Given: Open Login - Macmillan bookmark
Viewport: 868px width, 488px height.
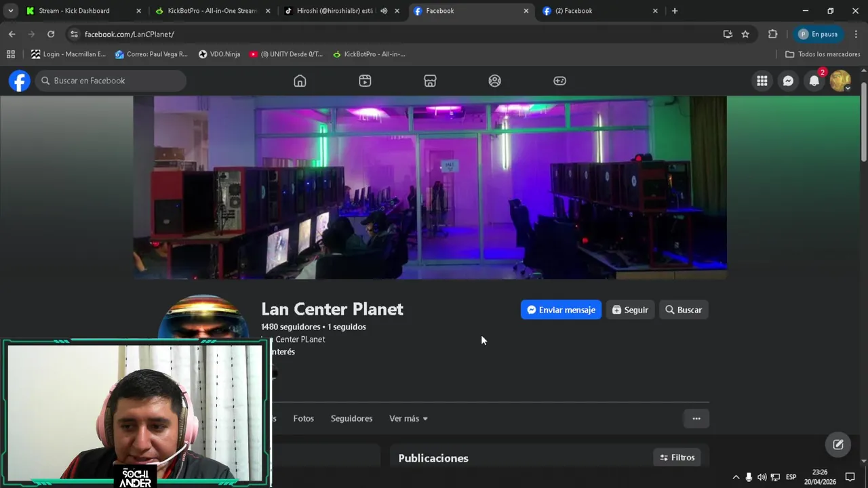Looking at the screenshot, I should pyautogui.click(x=68, y=54).
